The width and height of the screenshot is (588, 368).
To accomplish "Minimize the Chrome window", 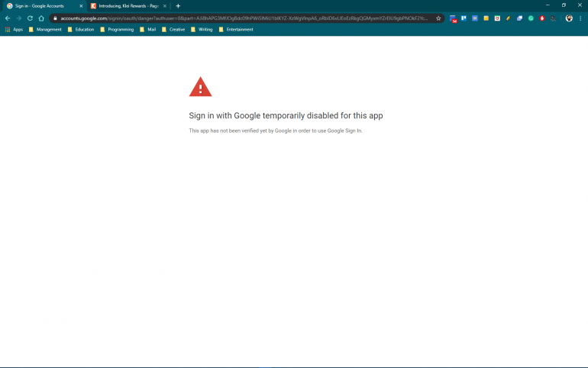I will [548, 5].
